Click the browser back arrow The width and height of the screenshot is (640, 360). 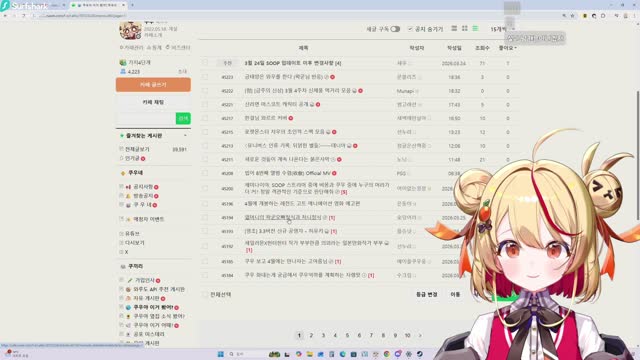click(x=5, y=16)
